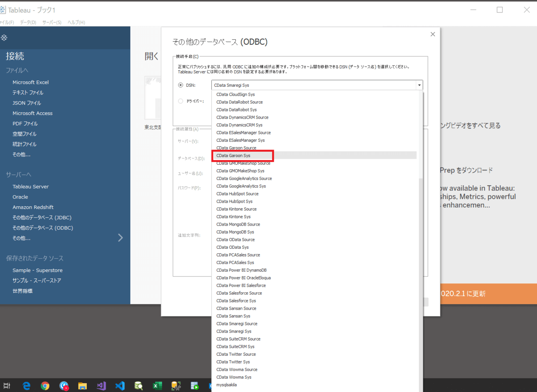
Task: Connect to Tableau Server
Action: 30,187
